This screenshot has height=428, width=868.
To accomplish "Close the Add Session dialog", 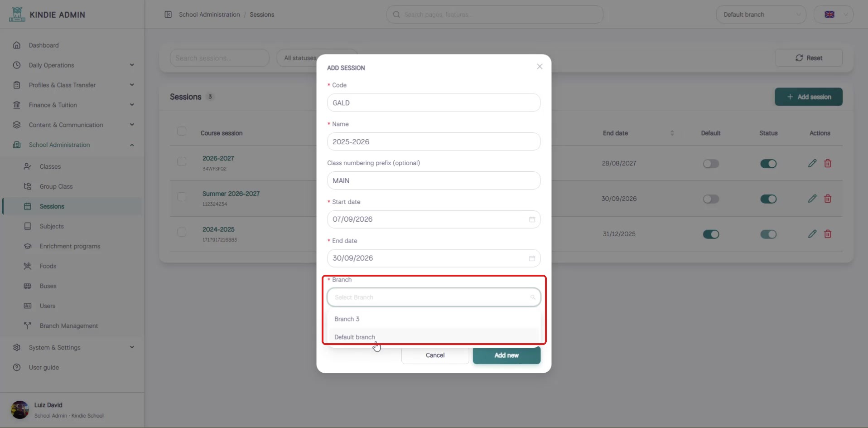I will [x=540, y=67].
